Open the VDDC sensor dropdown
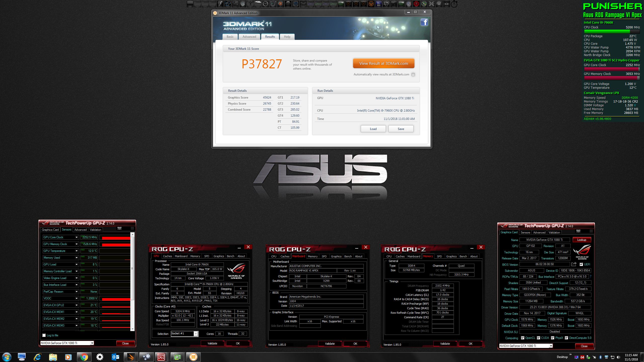This screenshot has height=362, width=644. pyautogui.click(x=76, y=298)
